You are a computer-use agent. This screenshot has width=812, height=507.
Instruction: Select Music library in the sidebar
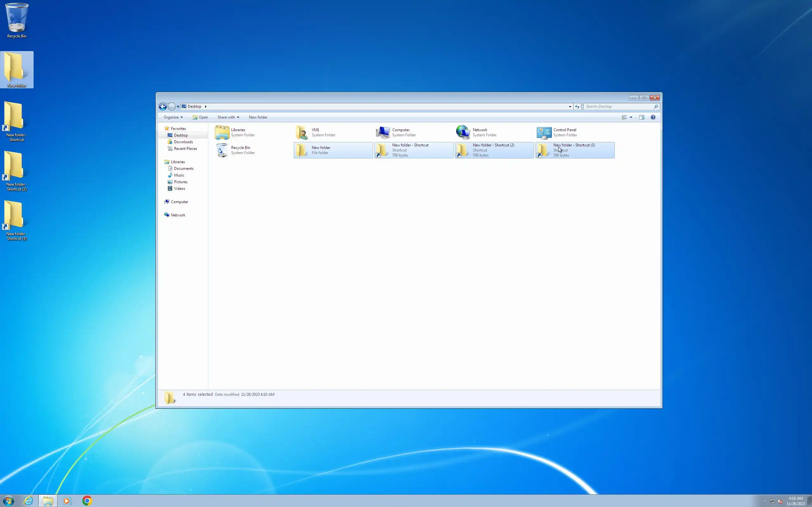coord(179,175)
